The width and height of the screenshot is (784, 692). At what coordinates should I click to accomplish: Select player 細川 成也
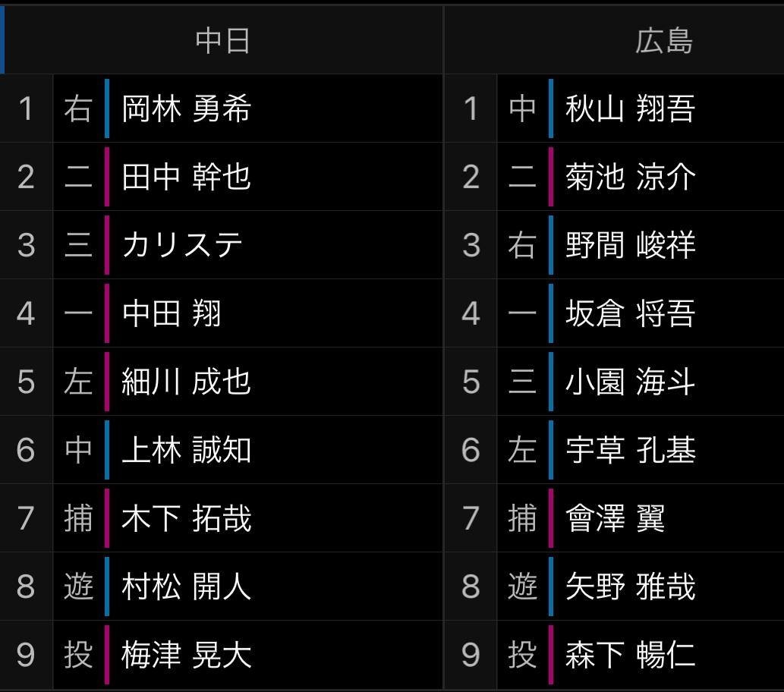point(186,382)
